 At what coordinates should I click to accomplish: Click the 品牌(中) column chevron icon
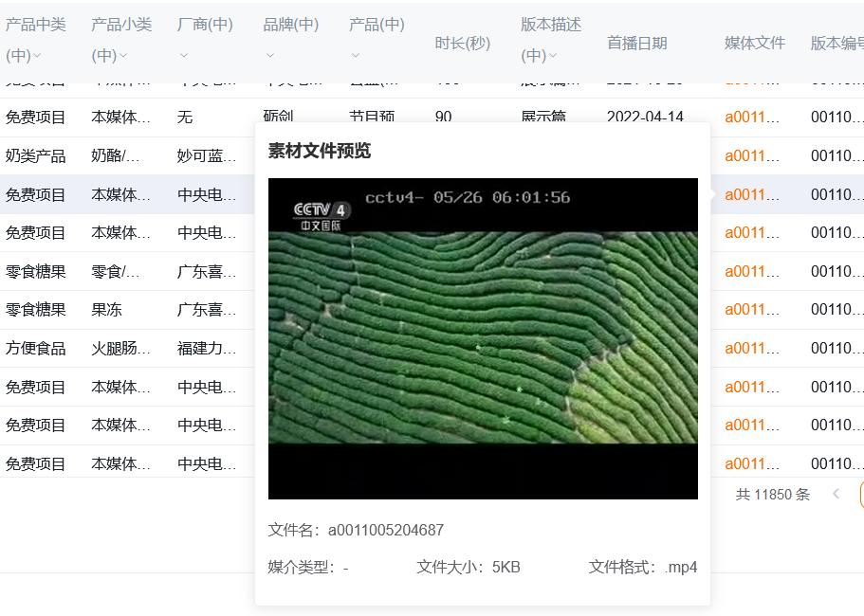[269, 56]
